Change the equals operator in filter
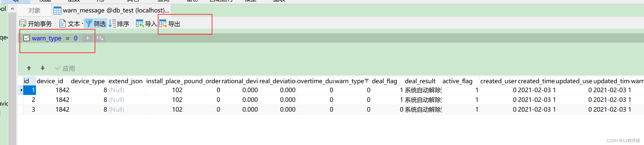The width and height of the screenshot is (644, 145). tap(67, 38)
